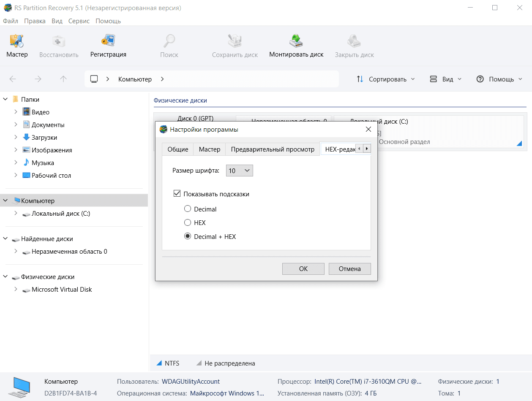Toggle Показывать подсказки checkbox

[x=177, y=194]
